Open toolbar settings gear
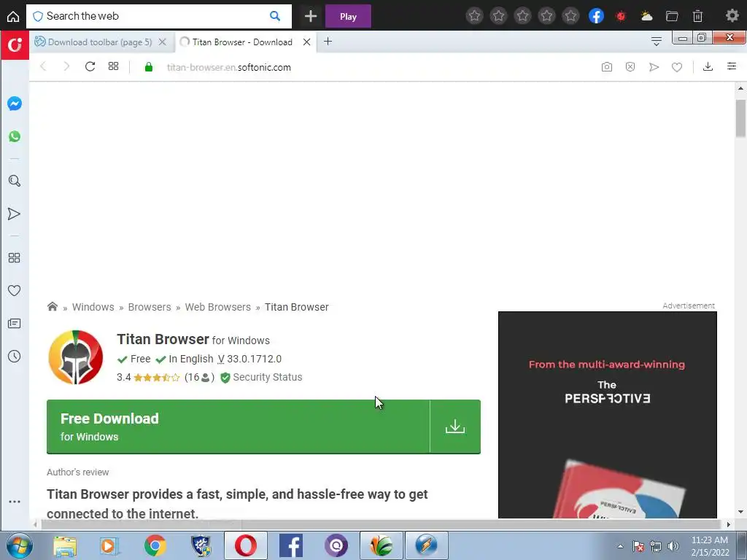 tap(732, 16)
